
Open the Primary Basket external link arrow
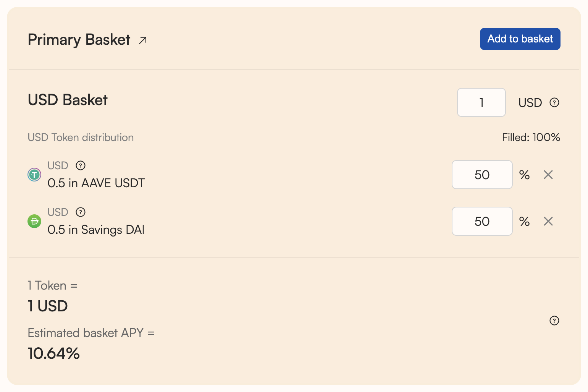pyautogui.click(x=143, y=40)
